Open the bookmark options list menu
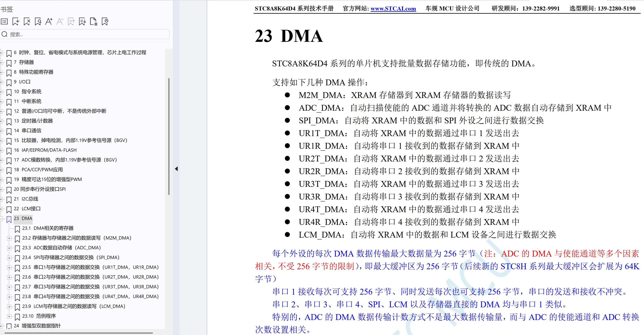The height and width of the screenshot is (335, 644). [x=4, y=22]
